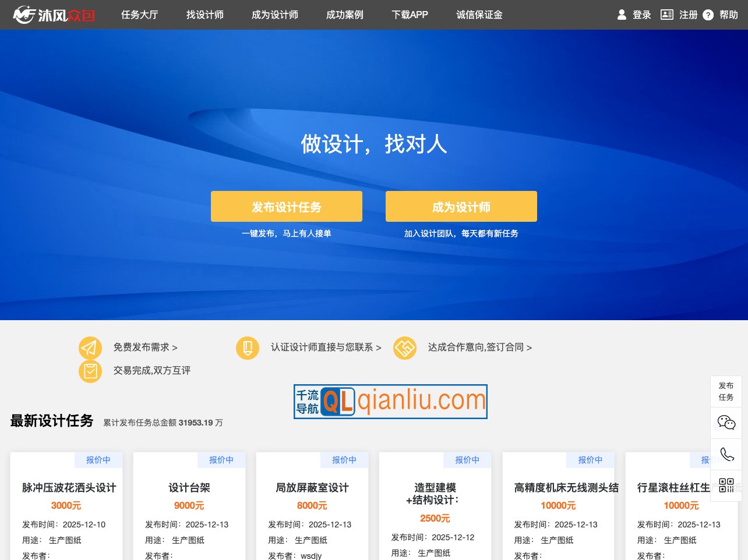748x560 pixels.
Task: Click the 发布设计任务 yellow button
Action: [x=287, y=206]
